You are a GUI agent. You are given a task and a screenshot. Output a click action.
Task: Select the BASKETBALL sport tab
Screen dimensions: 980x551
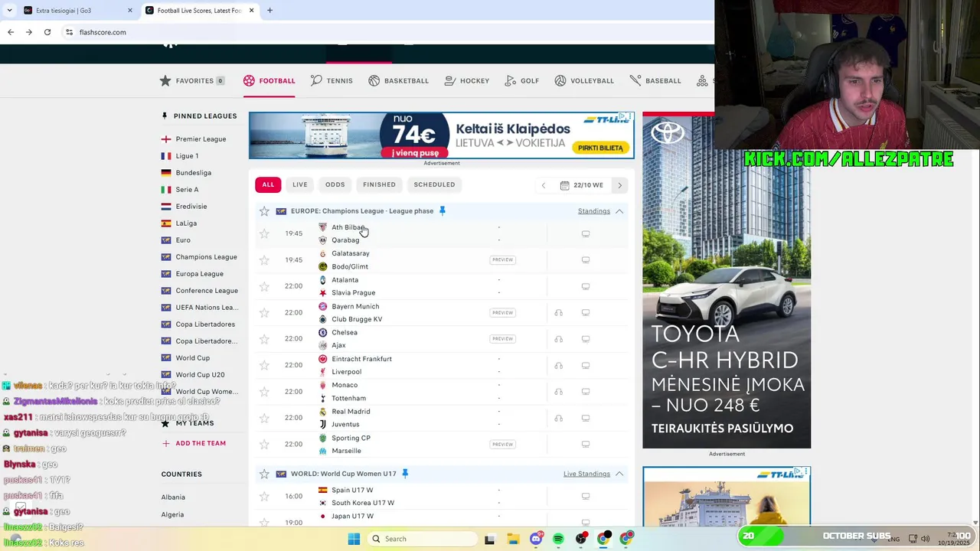tap(398, 80)
